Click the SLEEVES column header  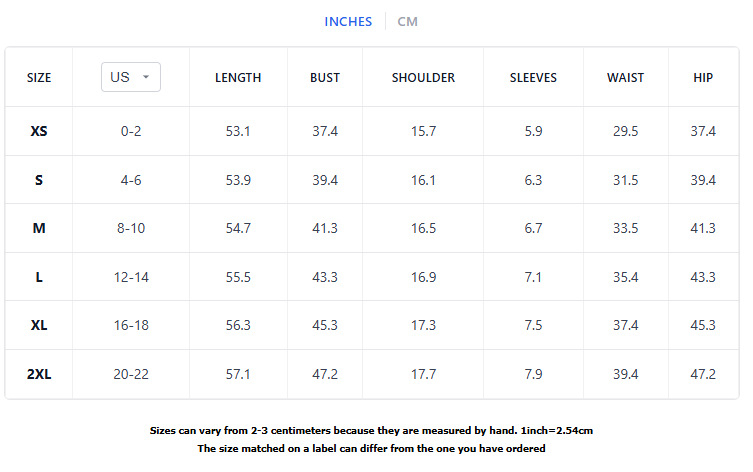tap(533, 78)
